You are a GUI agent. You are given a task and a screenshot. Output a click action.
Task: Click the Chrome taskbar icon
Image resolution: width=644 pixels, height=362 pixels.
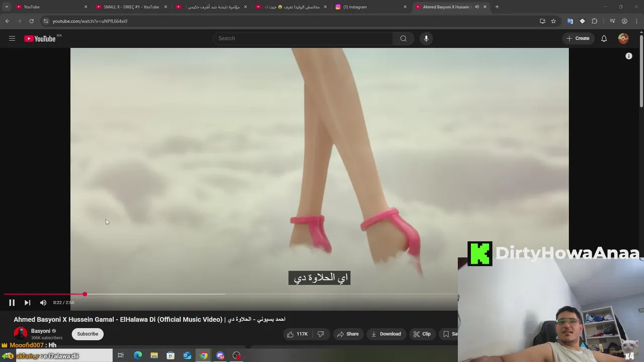click(203, 355)
